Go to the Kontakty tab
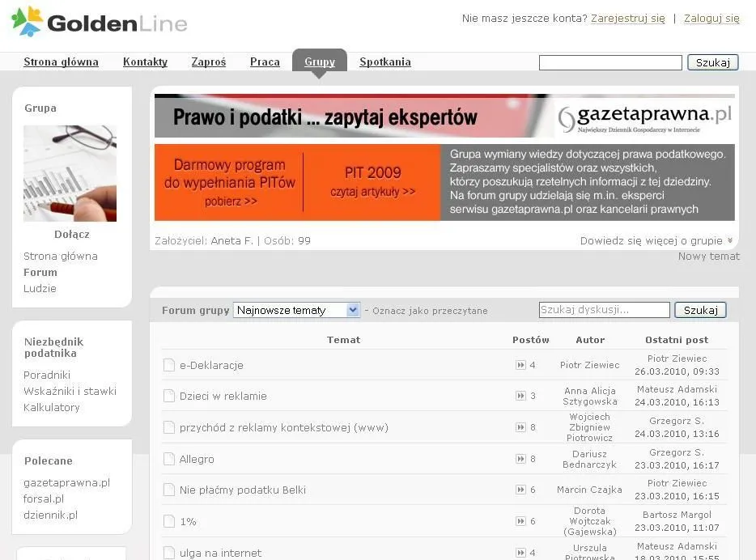 (x=145, y=62)
